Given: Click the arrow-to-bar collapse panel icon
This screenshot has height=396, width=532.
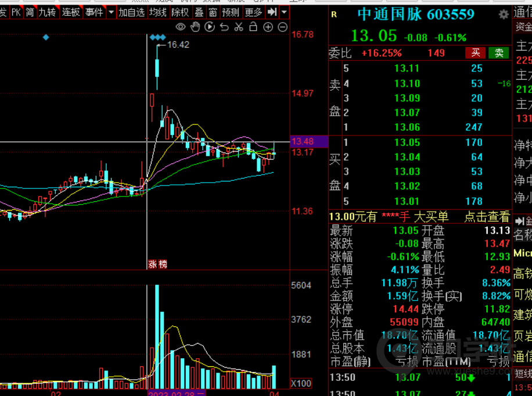Looking at the screenshot, I should 271,12.
